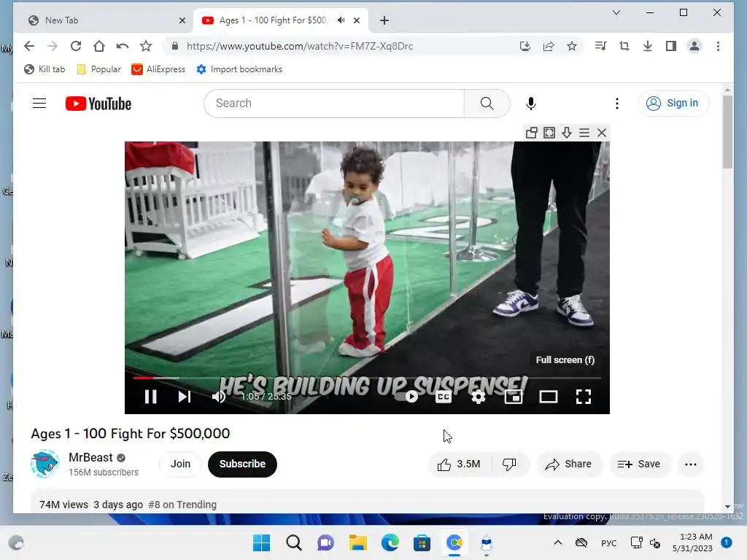
Task: Go to YouTube home via logo
Action: coord(98,104)
